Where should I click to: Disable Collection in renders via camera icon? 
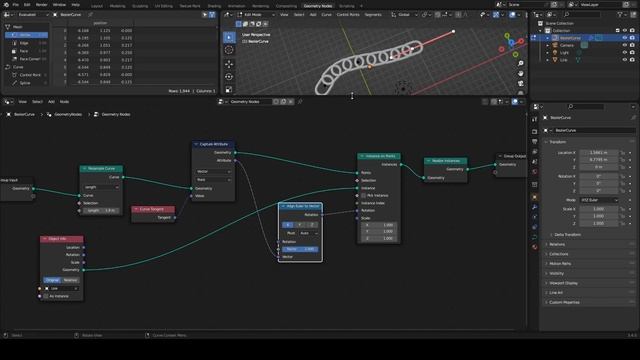pyautogui.click(x=632, y=31)
